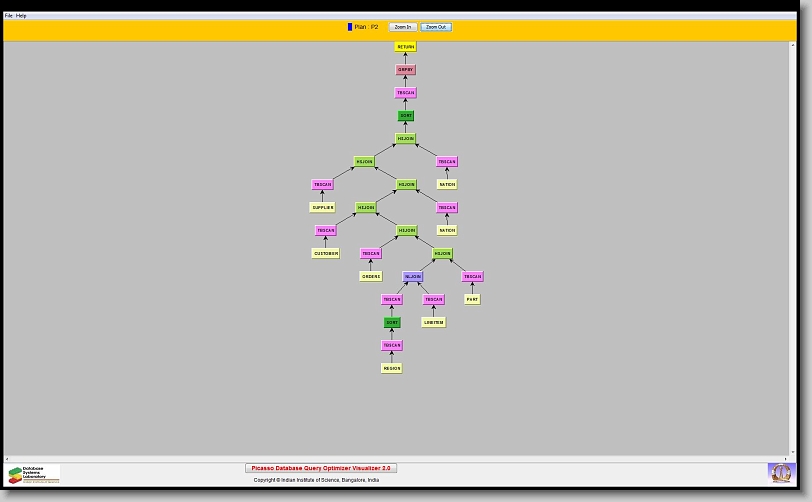The height and width of the screenshot is (502, 812).
Task: Click the upper green SORT node
Action: (x=406, y=116)
